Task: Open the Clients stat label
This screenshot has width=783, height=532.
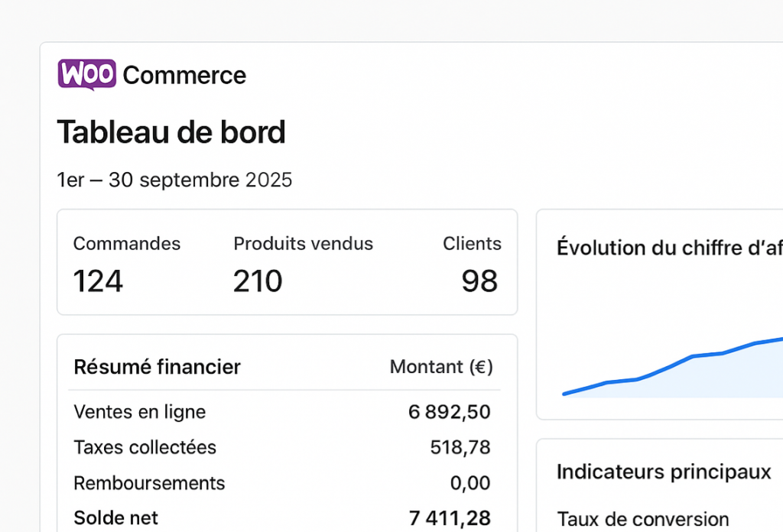Action: click(472, 244)
